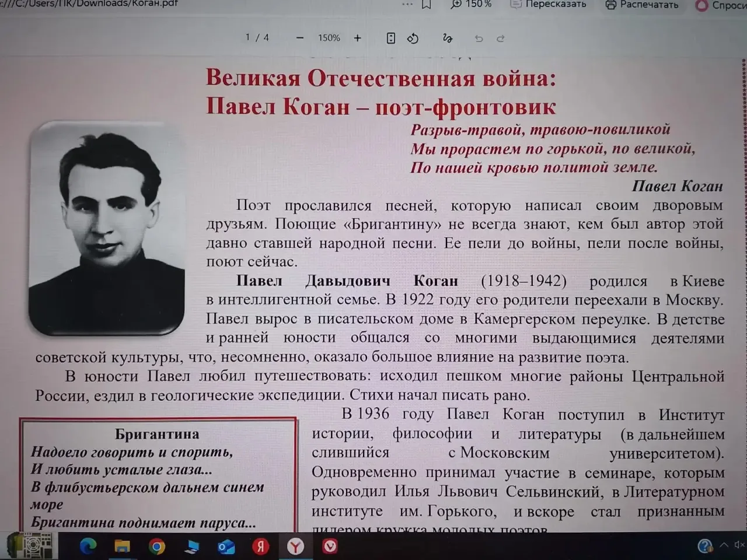The width and height of the screenshot is (747, 560).
Task: Open Vivaldi browser from the taskbar
Action: 330,547
